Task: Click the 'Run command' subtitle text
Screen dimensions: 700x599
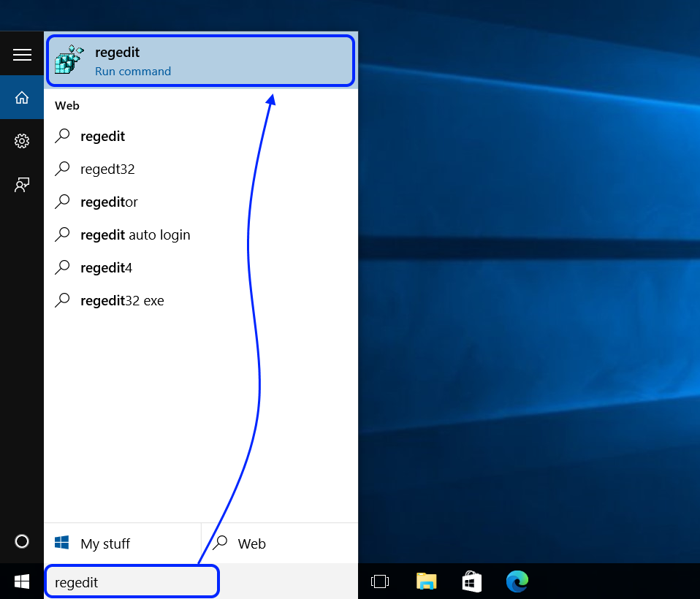Action: coord(133,72)
